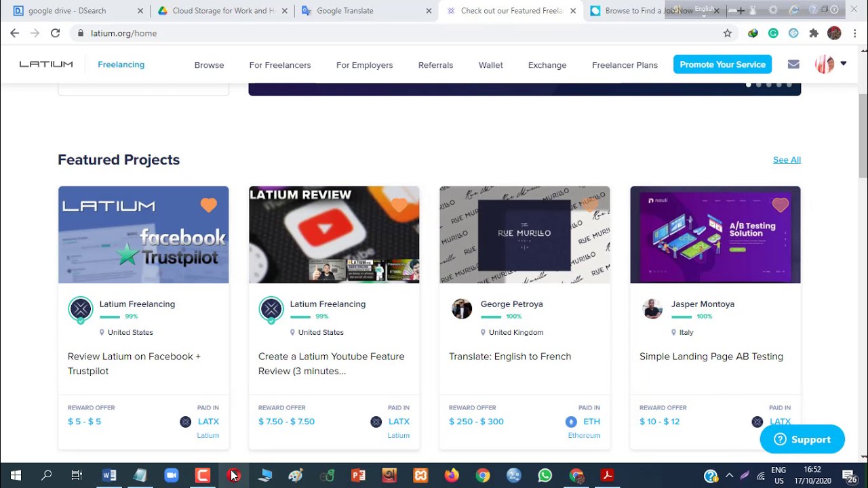
Task: Open Create a Latium Youtube Feature Review
Action: 332,364
